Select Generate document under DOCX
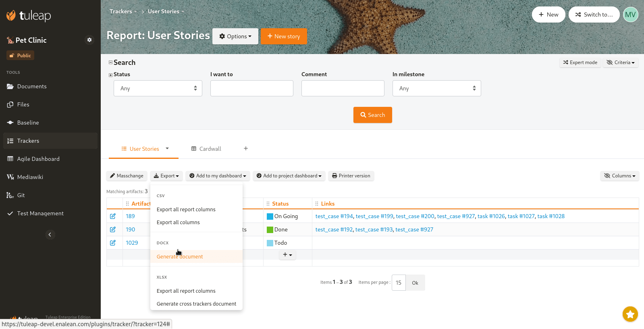 [x=180, y=257]
